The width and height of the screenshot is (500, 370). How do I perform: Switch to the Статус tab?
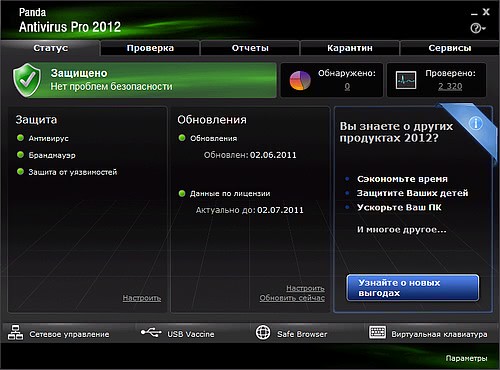pos(50,48)
